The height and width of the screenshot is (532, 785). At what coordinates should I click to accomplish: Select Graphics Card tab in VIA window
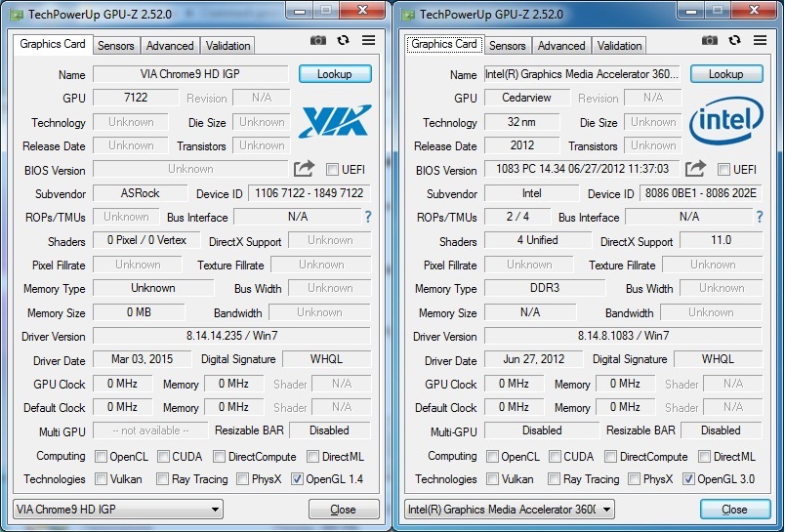(53, 44)
